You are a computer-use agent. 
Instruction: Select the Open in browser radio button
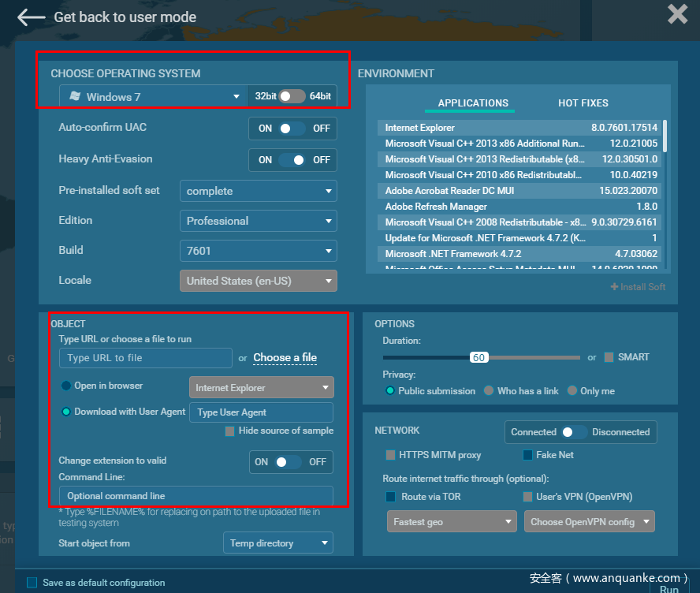[x=66, y=386]
